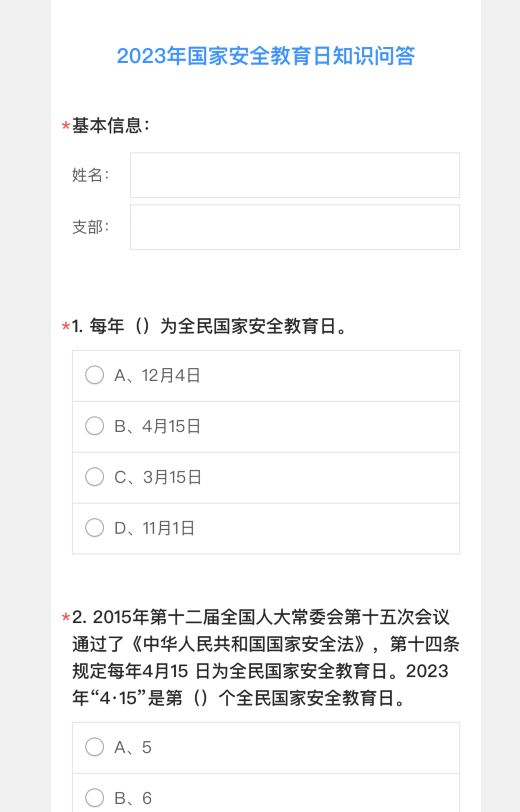Focus the 姓名 text input box
Screen dimensions: 520x812
[x=295, y=175]
